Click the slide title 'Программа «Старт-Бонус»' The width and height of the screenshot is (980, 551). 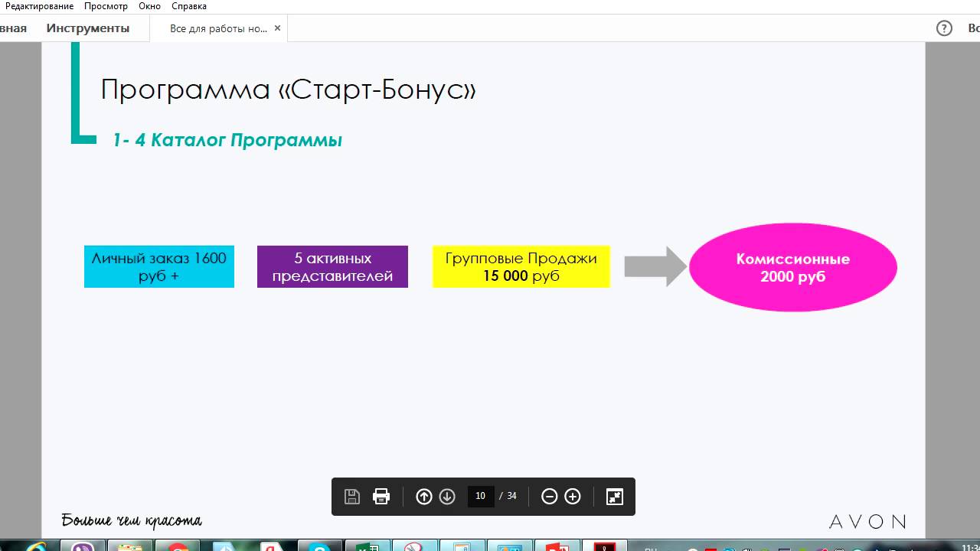[x=289, y=90]
